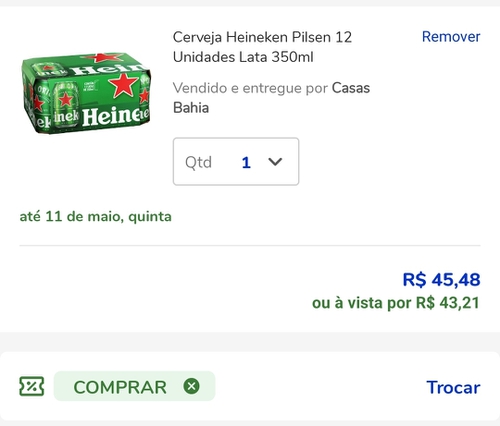Click the R$ 45,48 price
Image resolution: width=500 pixels, height=426 pixels.
[441, 279]
